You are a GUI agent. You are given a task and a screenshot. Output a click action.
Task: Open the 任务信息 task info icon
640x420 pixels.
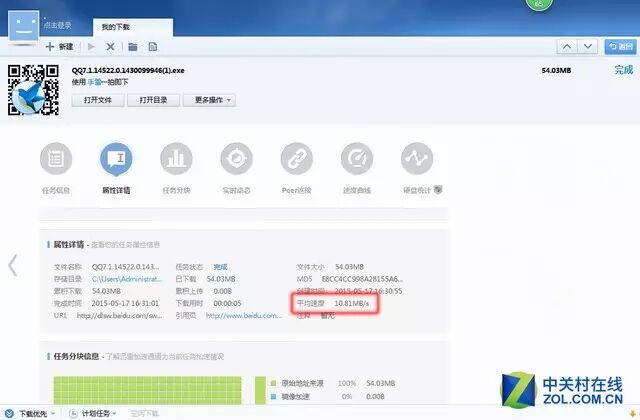(x=56, y=159)
